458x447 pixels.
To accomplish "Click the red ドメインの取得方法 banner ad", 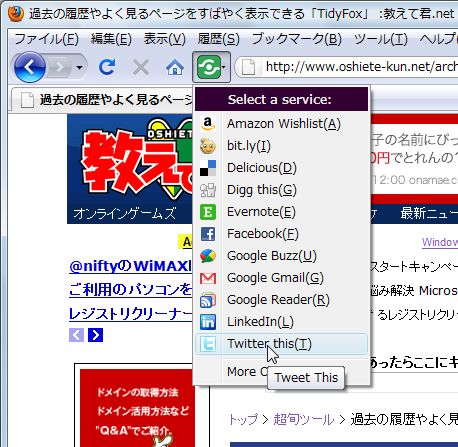I will point(137,408).
